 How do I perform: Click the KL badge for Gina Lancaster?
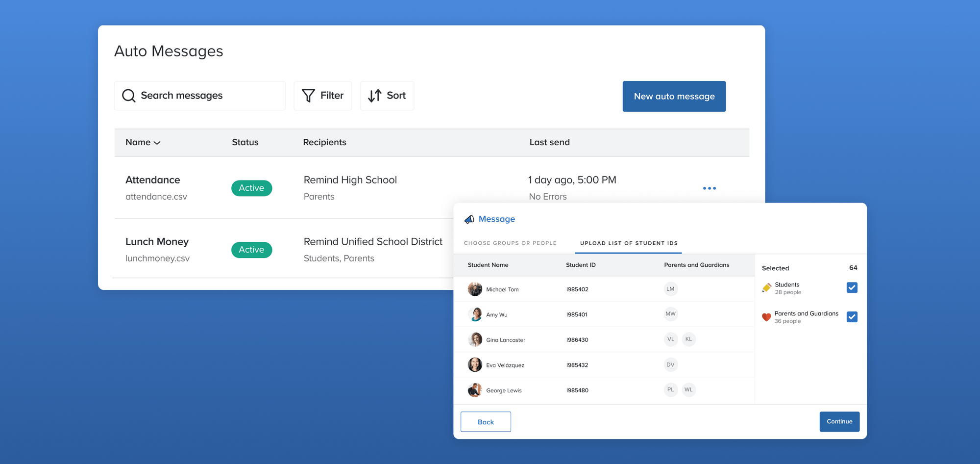point(689,339)
